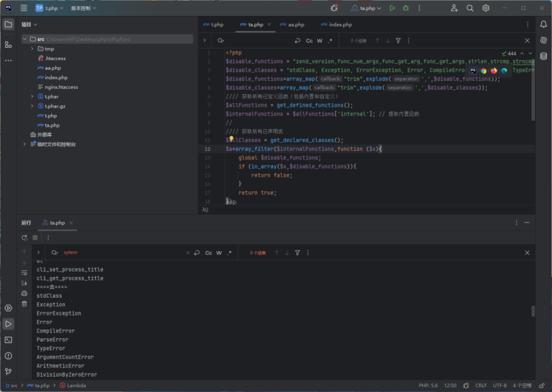Clear run console output with trash icon
552x392 pixels.
coord(25,304)
